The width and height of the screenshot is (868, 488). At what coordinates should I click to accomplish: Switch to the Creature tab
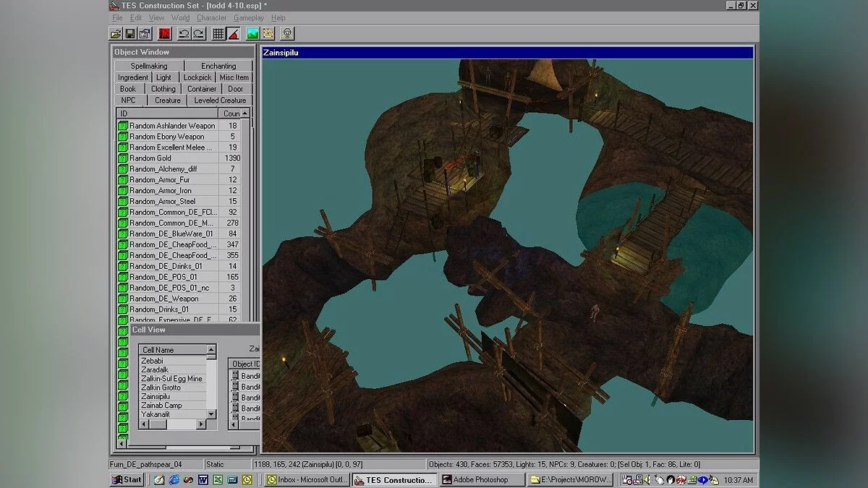point(167,100)
